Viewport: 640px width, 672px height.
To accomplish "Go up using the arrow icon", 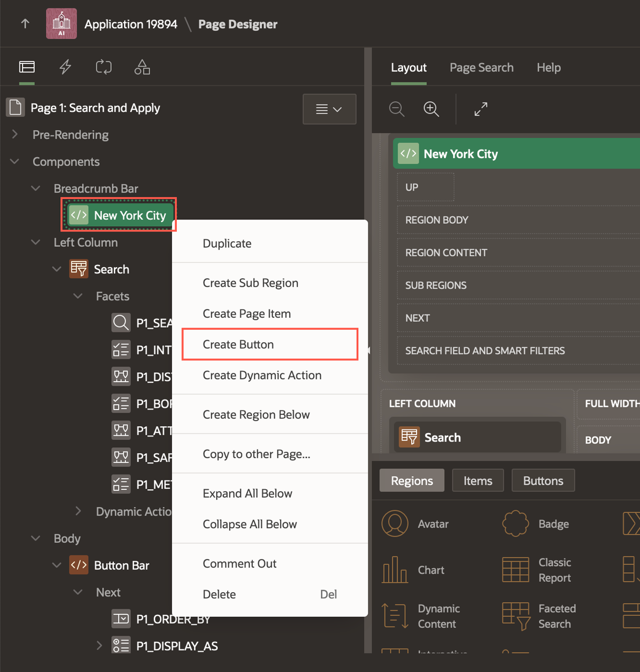I will click(x=25, y=24).
